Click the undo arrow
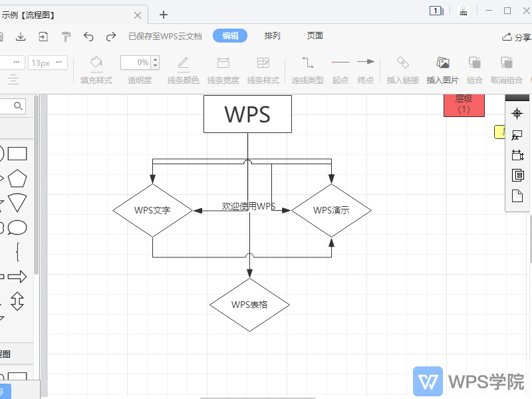This screenshot has width=532, height=399. point(88,37)
